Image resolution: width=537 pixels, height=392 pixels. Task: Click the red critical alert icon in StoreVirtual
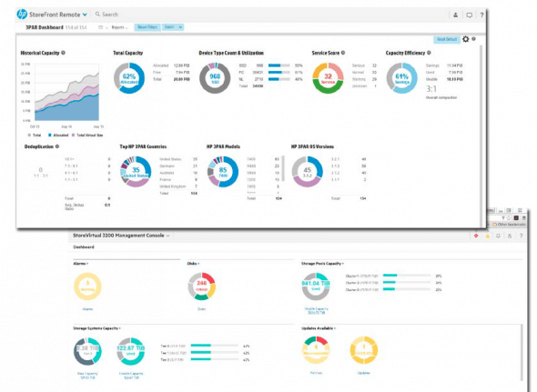coord(476,236)
